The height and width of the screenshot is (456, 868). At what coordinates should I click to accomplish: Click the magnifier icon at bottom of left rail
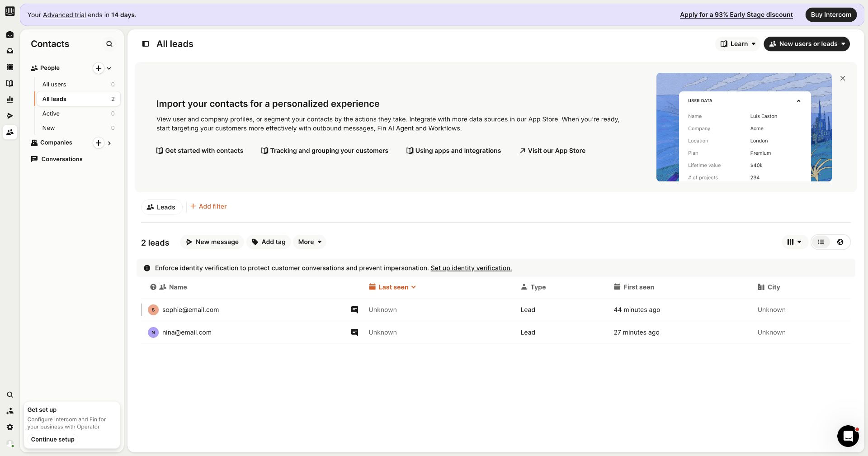9,394
